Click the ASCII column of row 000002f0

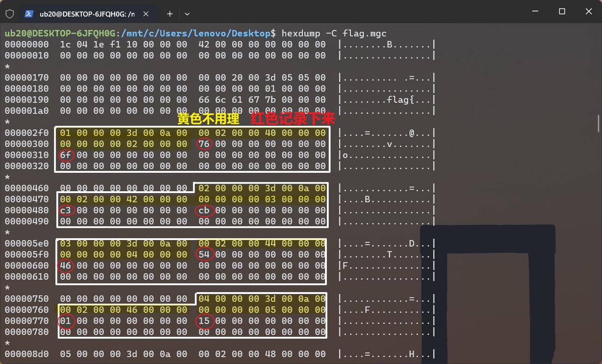click(x=387, y=133)
